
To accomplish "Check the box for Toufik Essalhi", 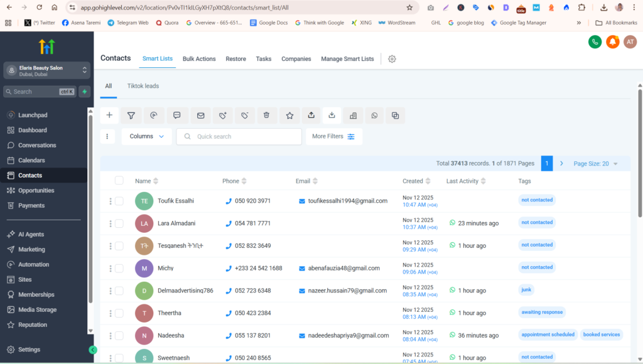I will pos(119,201).
